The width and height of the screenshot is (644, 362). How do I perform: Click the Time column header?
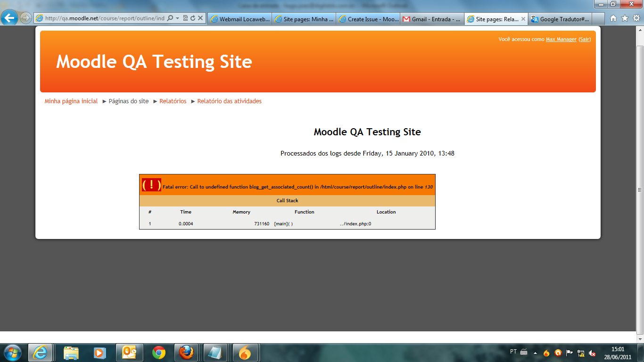tap(186, 212)
